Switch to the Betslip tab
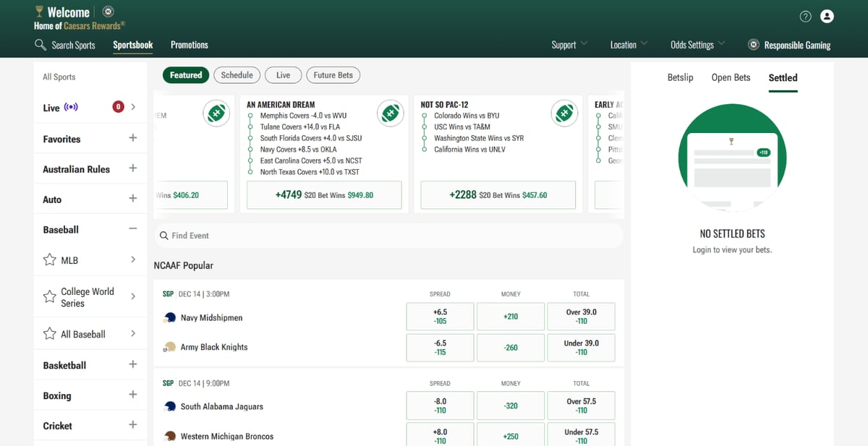This screenshot has height=446, width=868. (680, 77)
